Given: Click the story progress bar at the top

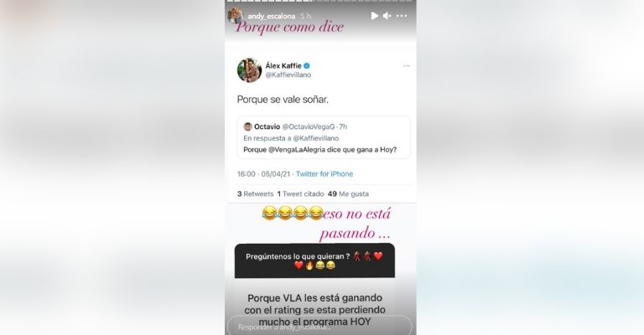Looking at the screenshot, I should coord(320,1).
